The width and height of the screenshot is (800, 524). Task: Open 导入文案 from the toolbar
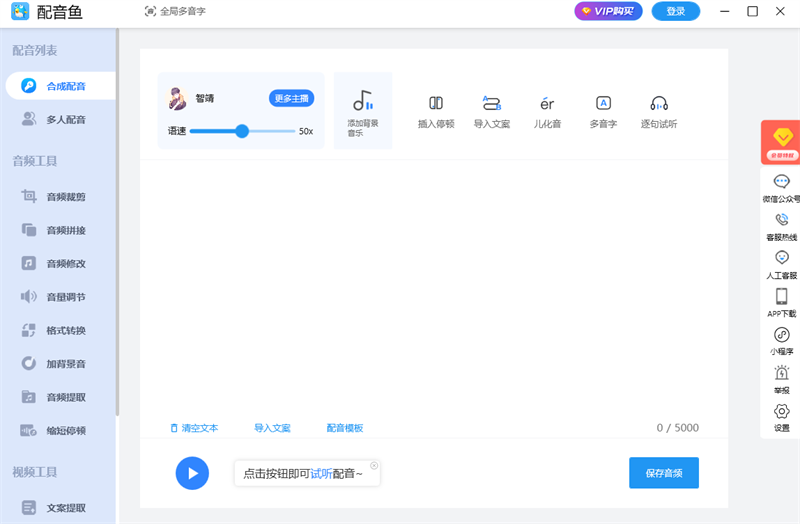click(491, 103)
